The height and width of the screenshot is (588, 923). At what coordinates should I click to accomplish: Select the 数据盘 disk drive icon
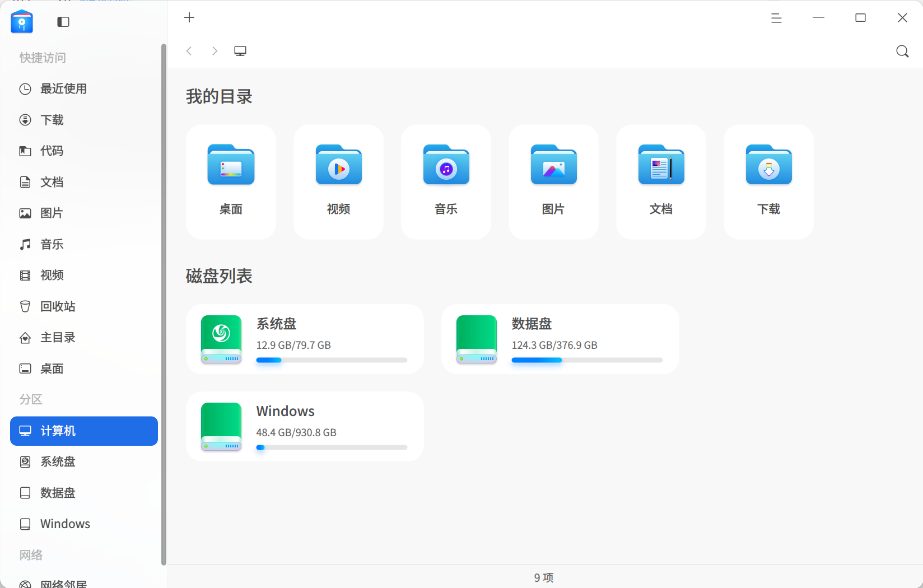[x=477, y=339]
